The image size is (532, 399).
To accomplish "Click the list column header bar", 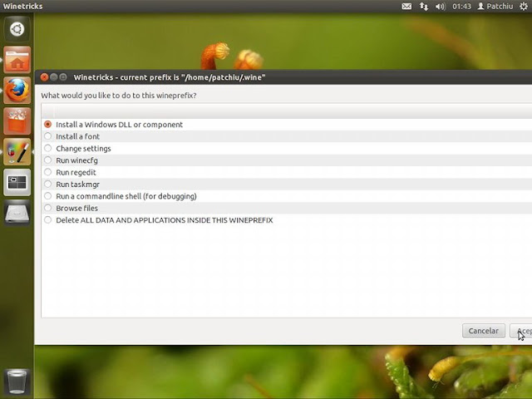I will click(x=287, y=111).
